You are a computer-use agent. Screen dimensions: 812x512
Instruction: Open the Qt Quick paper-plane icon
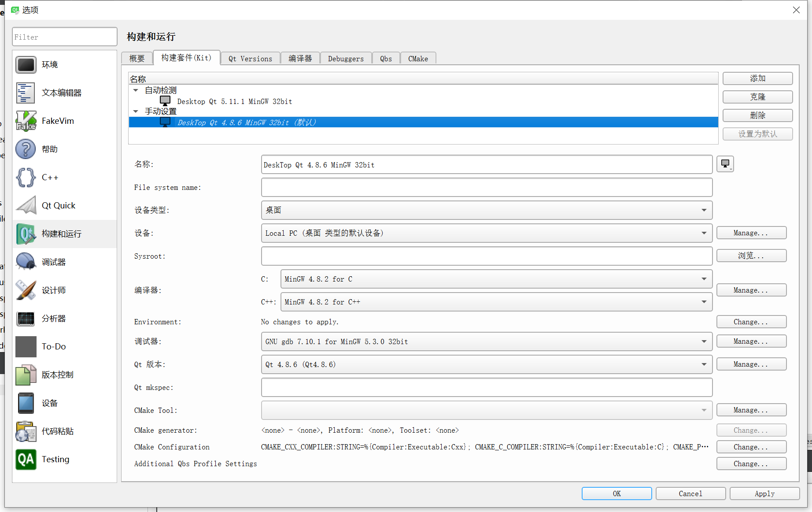26,206
